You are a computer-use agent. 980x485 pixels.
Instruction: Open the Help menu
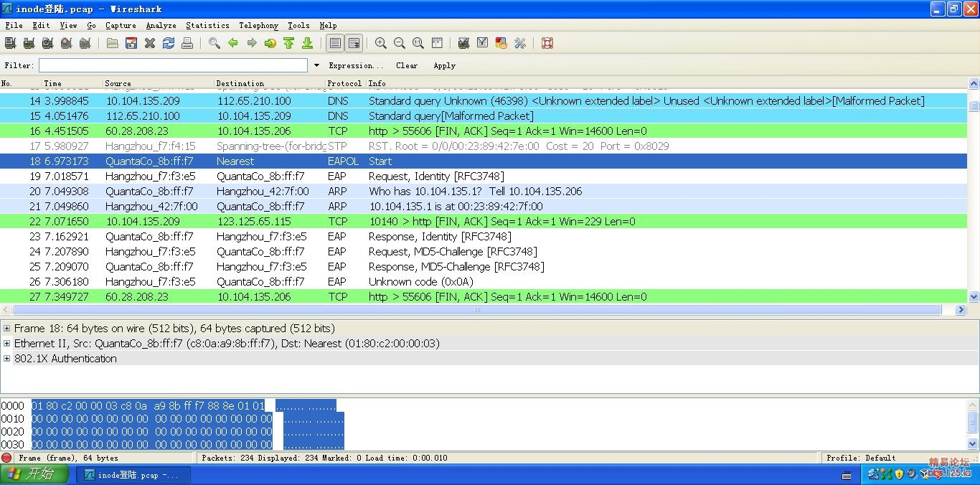328,25
